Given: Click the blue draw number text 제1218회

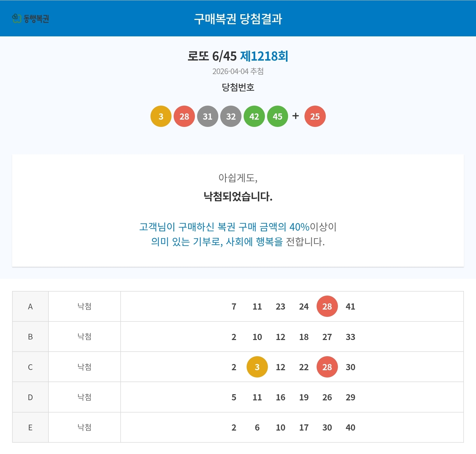Looking at the screenshot, I should (264, 56).
